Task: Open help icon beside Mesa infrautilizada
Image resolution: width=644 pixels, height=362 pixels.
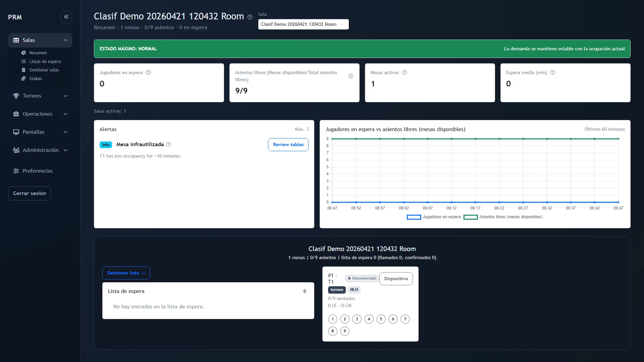Action: tap(168, 144)
